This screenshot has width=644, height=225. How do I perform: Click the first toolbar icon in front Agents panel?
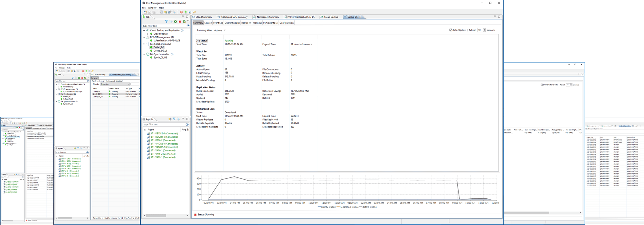(x=170, y=119)
